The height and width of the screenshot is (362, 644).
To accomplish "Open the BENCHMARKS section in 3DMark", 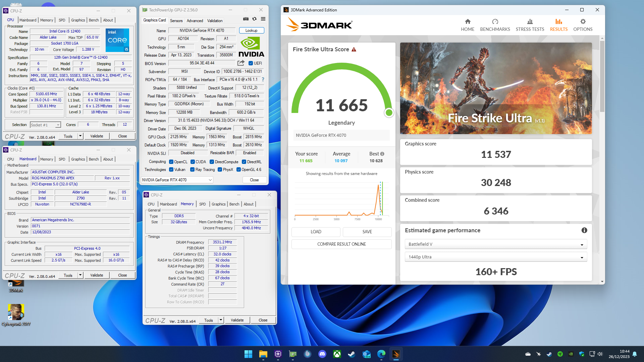I will click(x=495, y=25).
